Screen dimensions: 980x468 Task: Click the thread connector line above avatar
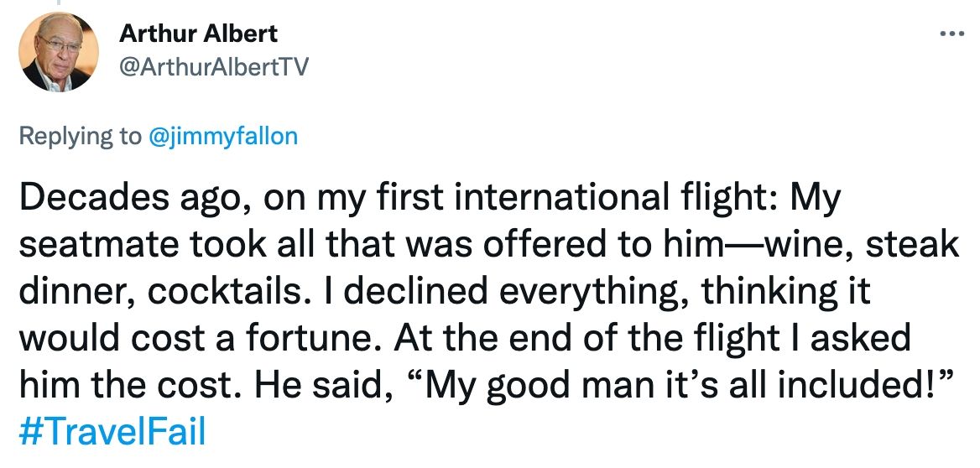(58, 3)
